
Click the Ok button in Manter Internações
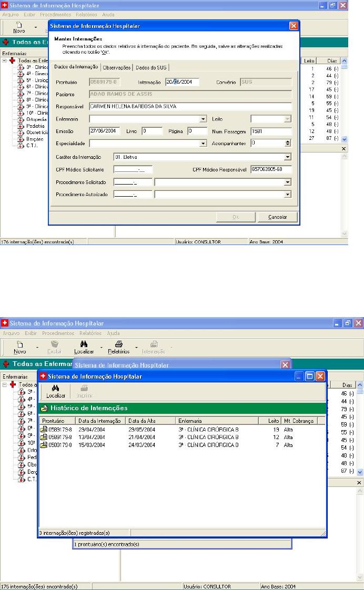[236, 217]
